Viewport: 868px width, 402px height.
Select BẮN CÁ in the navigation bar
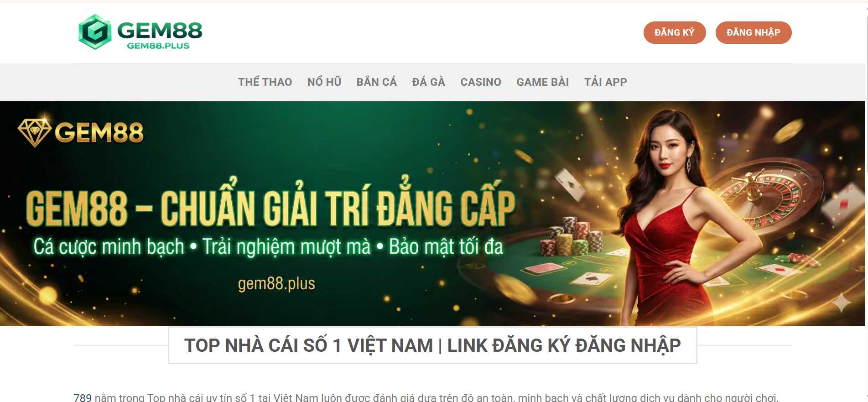pyautogui.click(x=377, y=82)
